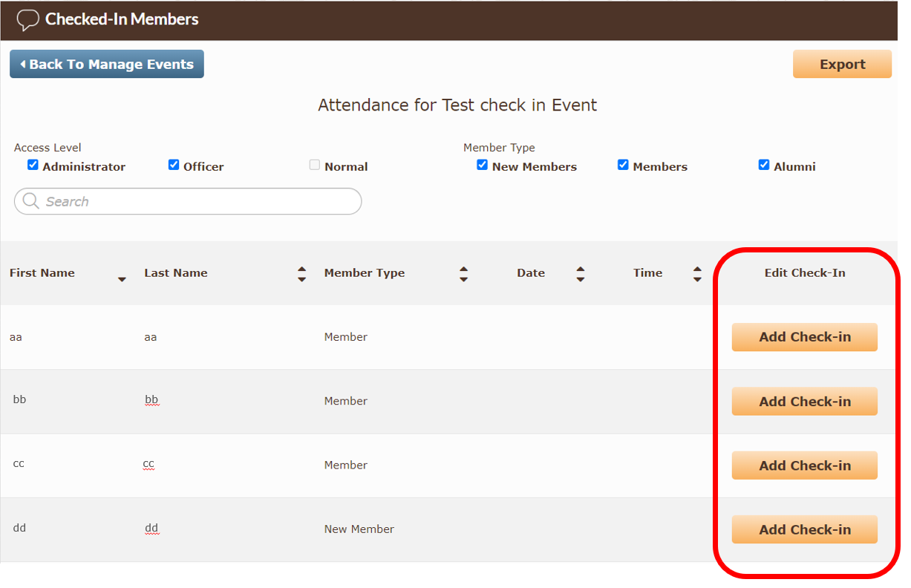Image resolution: width=911 pixels, height=588 pixels.
Task: Add check-in for member aa
Action: pos(804,337)
